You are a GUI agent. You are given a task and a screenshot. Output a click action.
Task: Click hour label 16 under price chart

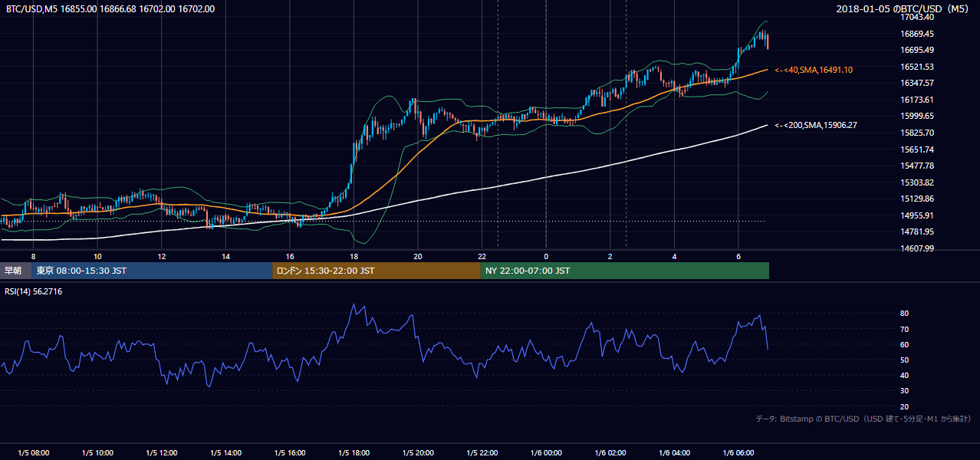coord(290,256)
